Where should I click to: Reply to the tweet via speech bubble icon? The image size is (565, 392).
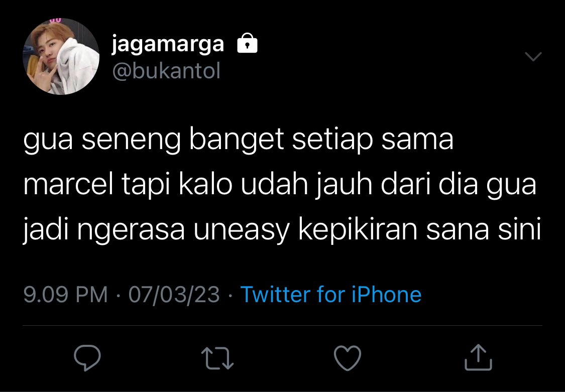[x=87, y=357]
